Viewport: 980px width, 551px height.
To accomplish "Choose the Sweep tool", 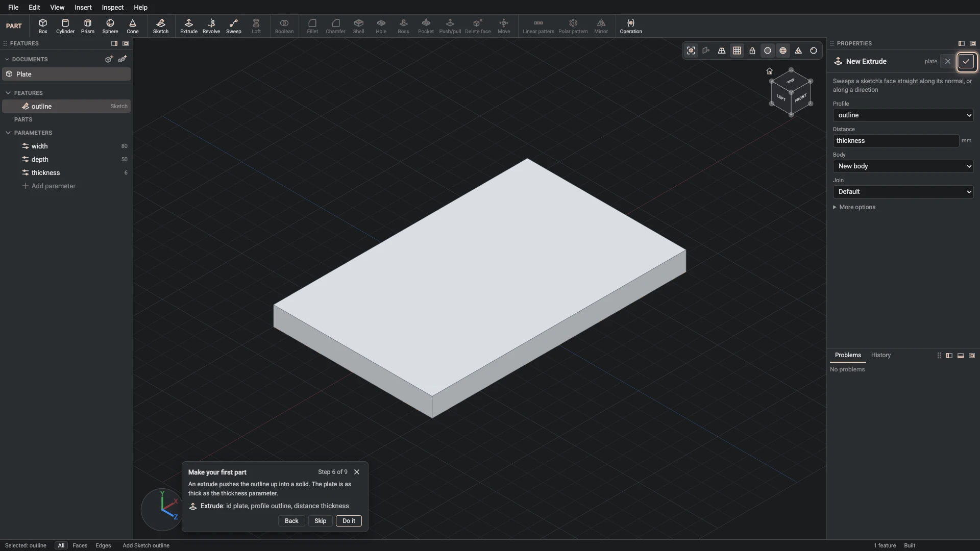I will click(234, 26).
